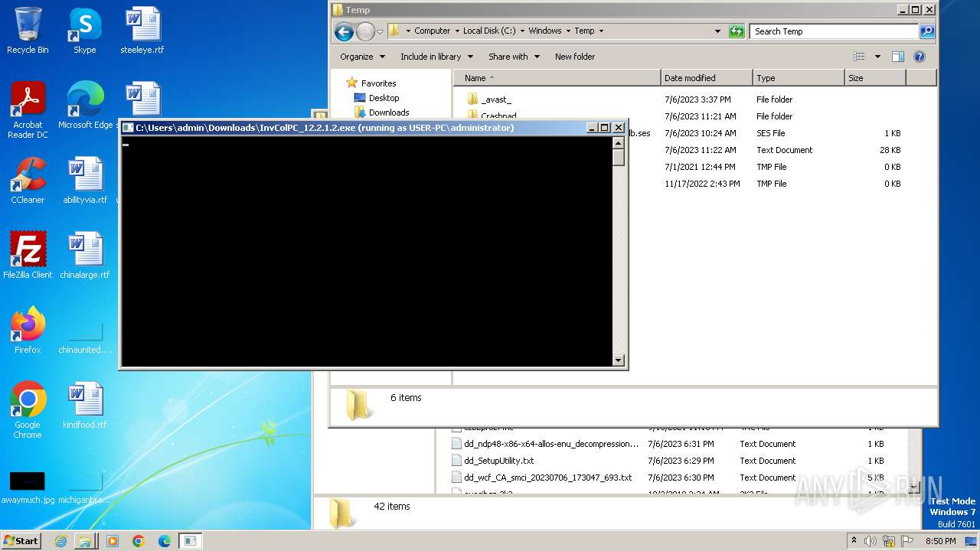The image size is (980, 551).
Task: Select dd_wcf_CA_smci_20230706_173047_693.txt in the back window
Action: point(547,478)
